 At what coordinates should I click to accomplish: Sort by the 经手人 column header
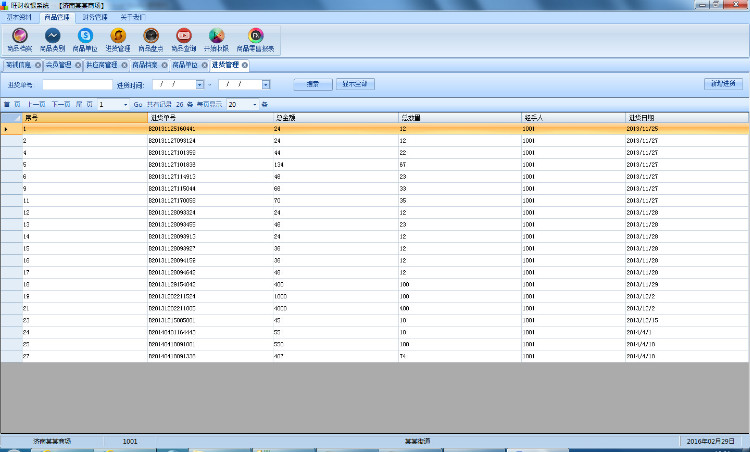[574, 118]
